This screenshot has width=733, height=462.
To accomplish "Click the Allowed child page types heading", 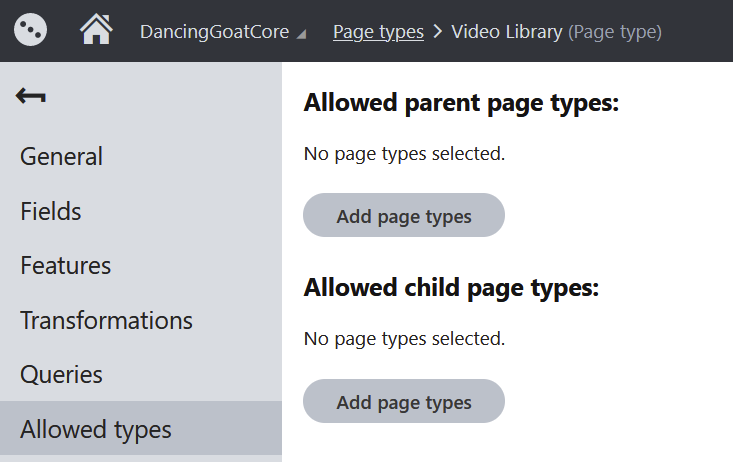I will [451, 288].
